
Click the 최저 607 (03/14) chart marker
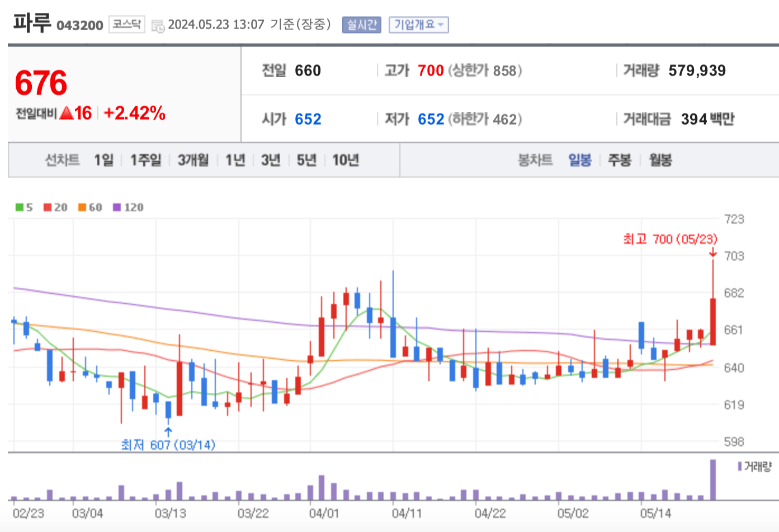pyautogui.click(x=168, y=445)
